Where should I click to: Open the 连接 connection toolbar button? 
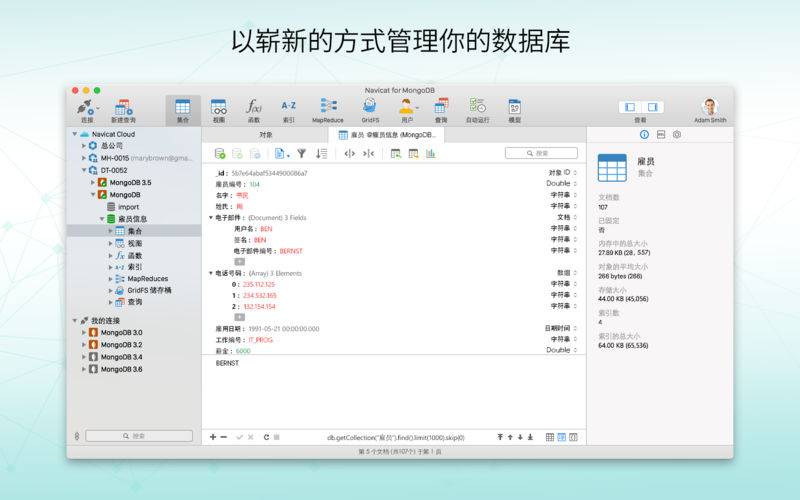point(86,111)
